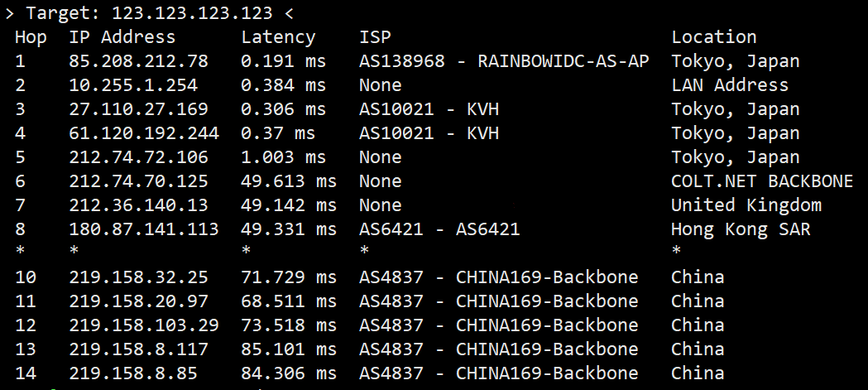Image resolution: width=868 pixels, height=390 pixels.
Task: Click the United Kingdom location entry
Action: coord(746,205)
